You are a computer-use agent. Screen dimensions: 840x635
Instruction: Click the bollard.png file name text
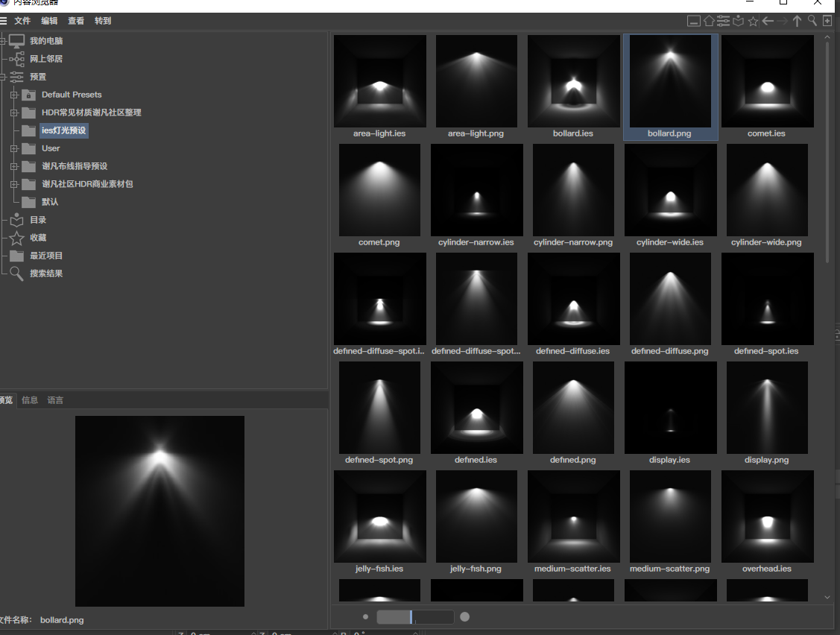[62, 620]
